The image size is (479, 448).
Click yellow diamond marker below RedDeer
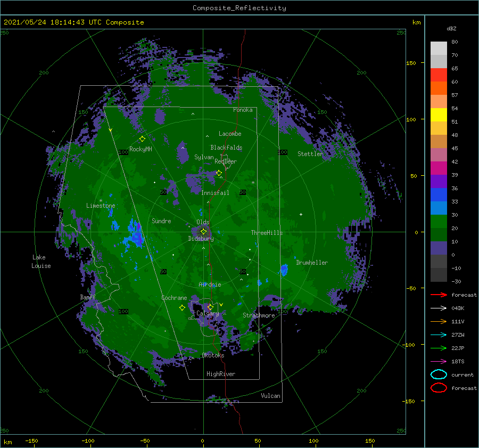click(x=219, y=173)
